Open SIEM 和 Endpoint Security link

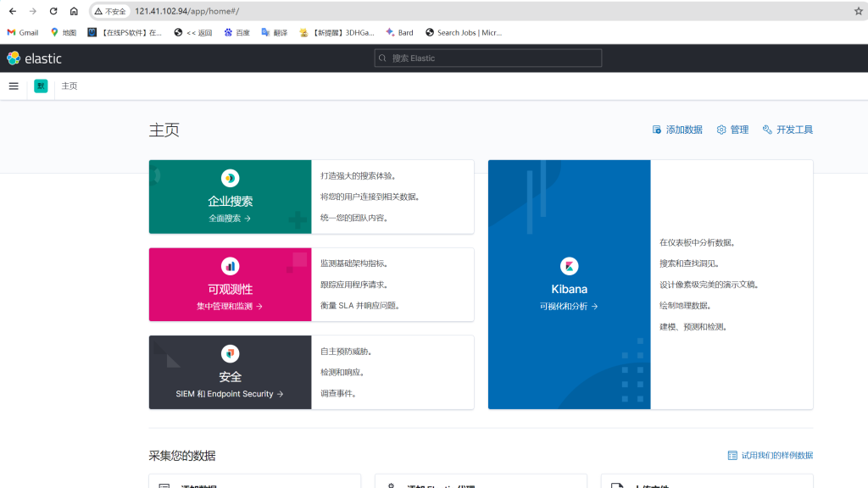tap(230, 394)
